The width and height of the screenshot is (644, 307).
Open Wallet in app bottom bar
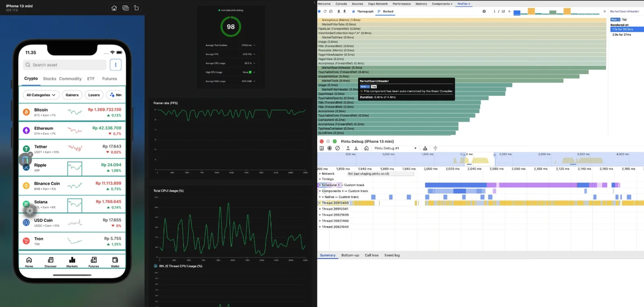(x=115, y=262)
